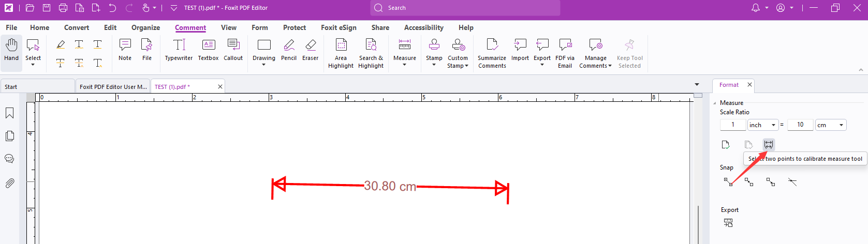Pick the Highlight text markup tool
The height and width of the screenshot is (244, 868).
pyautogui.click(x=61, y=44)
